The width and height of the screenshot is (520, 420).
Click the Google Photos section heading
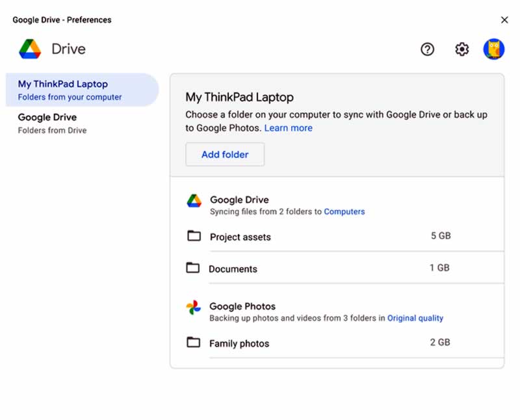242,306
